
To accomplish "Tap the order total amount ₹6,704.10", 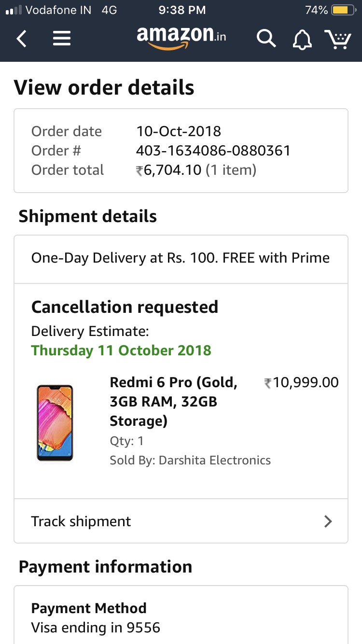I will coord(169,170).
